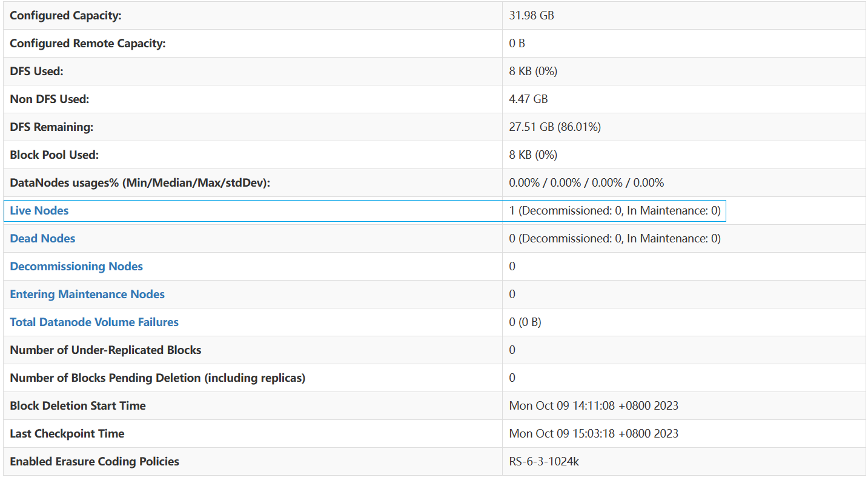
Task: Select the DataNodes usages% label
Action: 140,183
